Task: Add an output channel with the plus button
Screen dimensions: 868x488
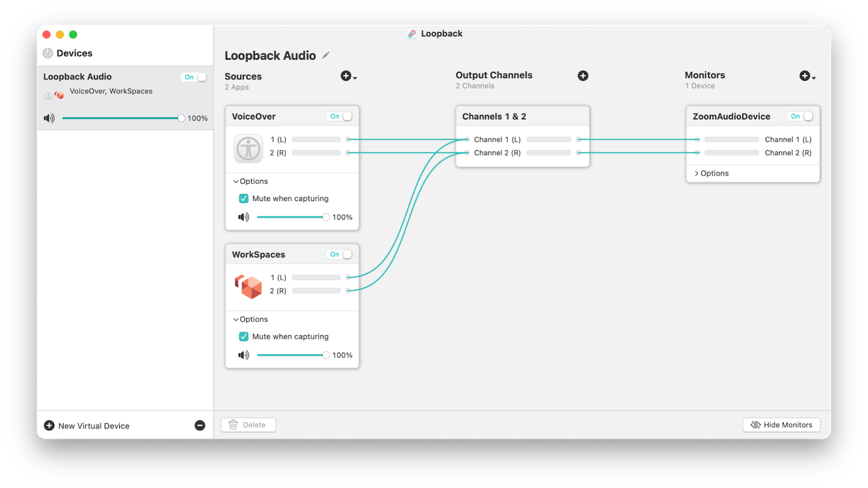Action: pyautogui.click(x=583, y=76)
